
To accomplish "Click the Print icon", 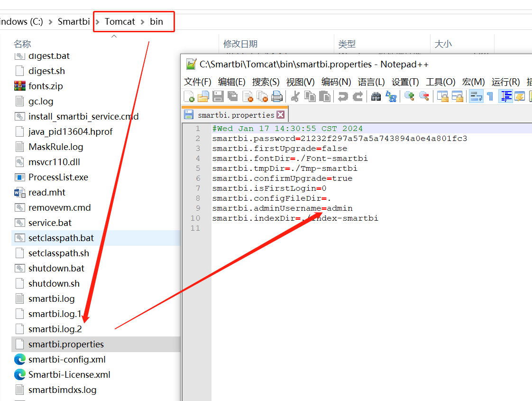I will (x=277, y=97).
